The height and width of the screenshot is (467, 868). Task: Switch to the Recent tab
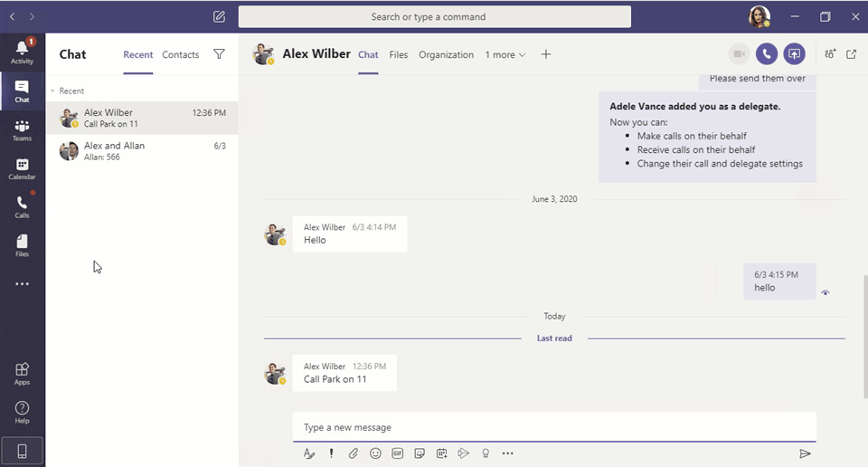point(137,55)
